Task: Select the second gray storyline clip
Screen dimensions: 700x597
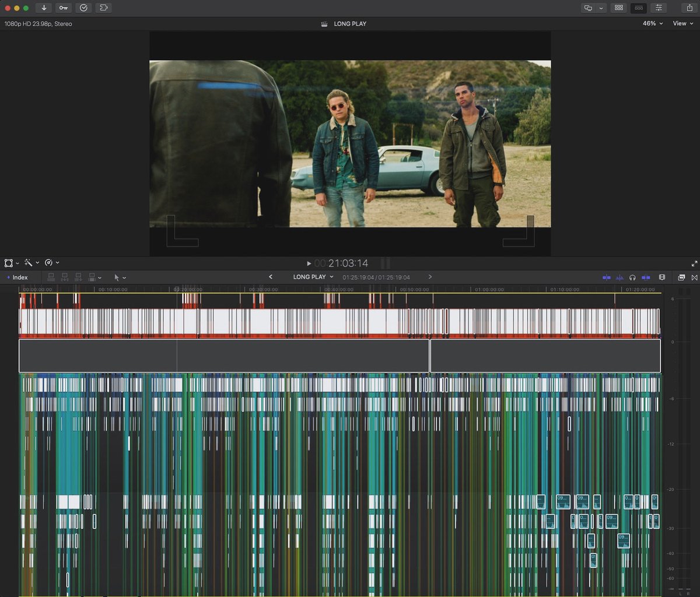Action: (x=545, y=356)
